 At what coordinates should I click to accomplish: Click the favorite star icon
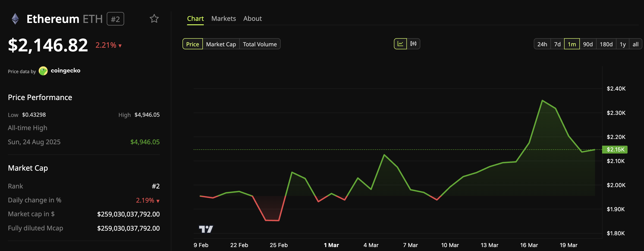click(154, 19)
